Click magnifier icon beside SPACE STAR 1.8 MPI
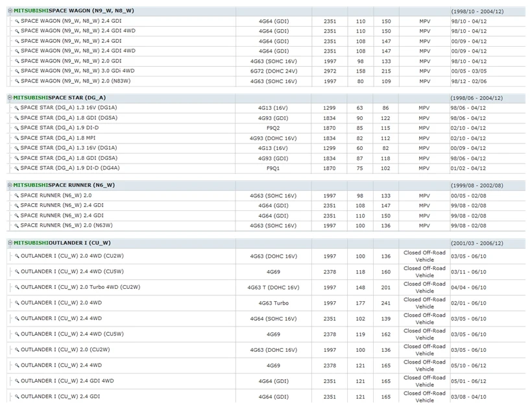The width and height of the screenshot is (532, 409). point(16,138)
